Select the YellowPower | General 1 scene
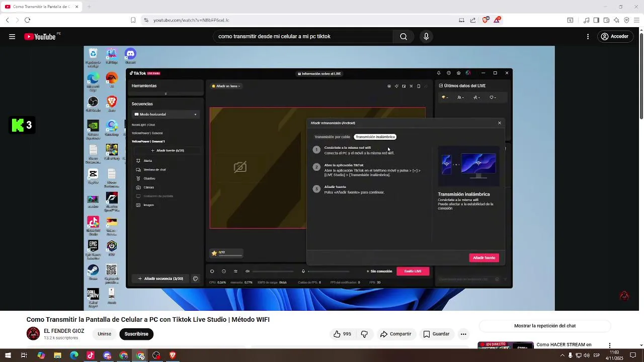The width and height of the screenshot is (644, 362). (x=148, y=142)
